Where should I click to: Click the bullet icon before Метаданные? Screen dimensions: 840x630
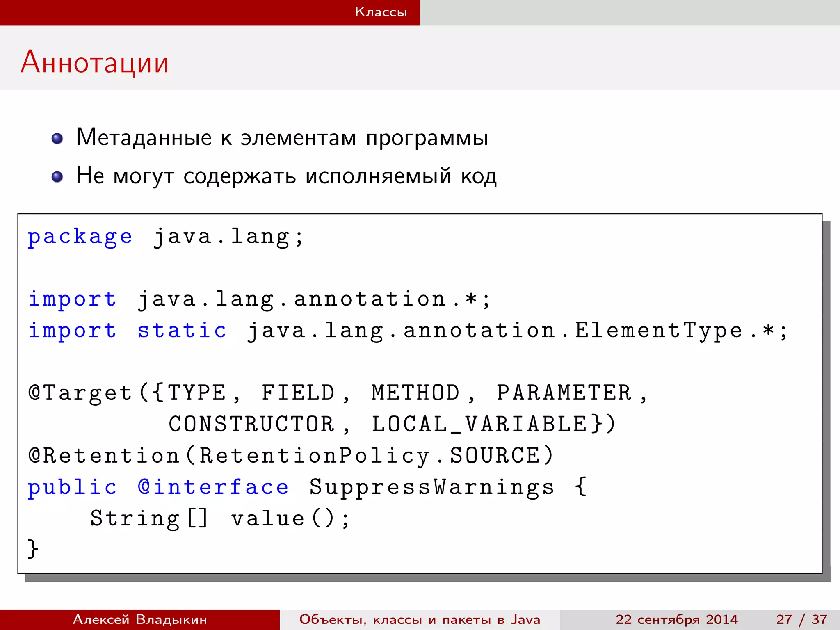57,139
